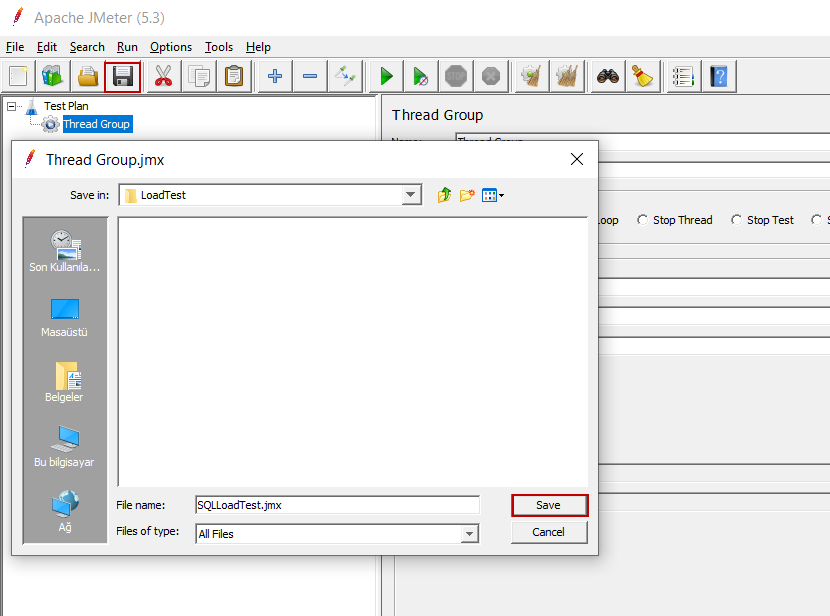Open the Tools menu
Image resolution: width=830 pixels, height=616 pixels.
219,47
